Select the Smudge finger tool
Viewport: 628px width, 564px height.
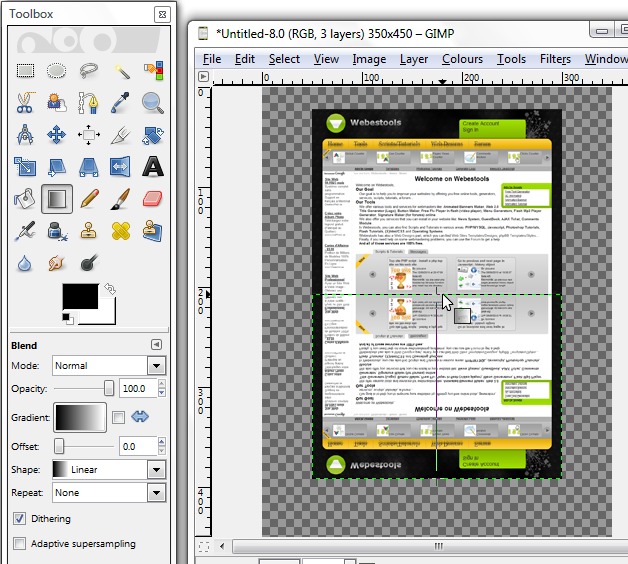pos(56,263)
